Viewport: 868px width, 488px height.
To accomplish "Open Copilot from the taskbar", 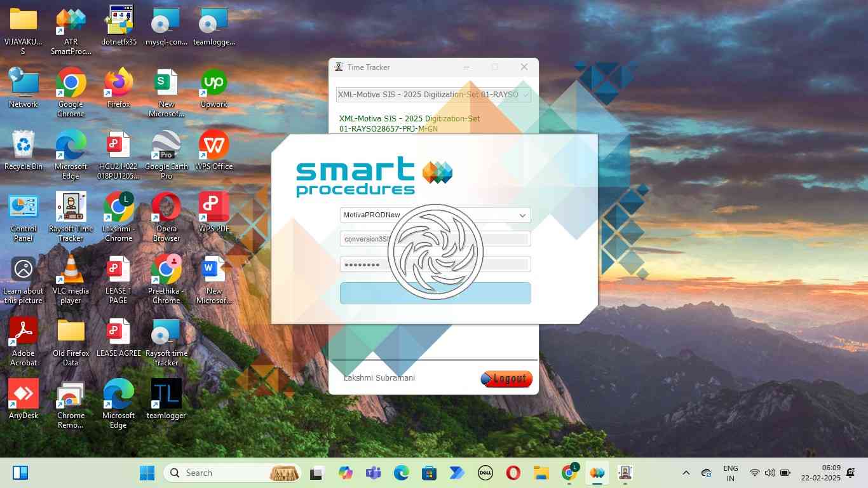I will [345, 473].
